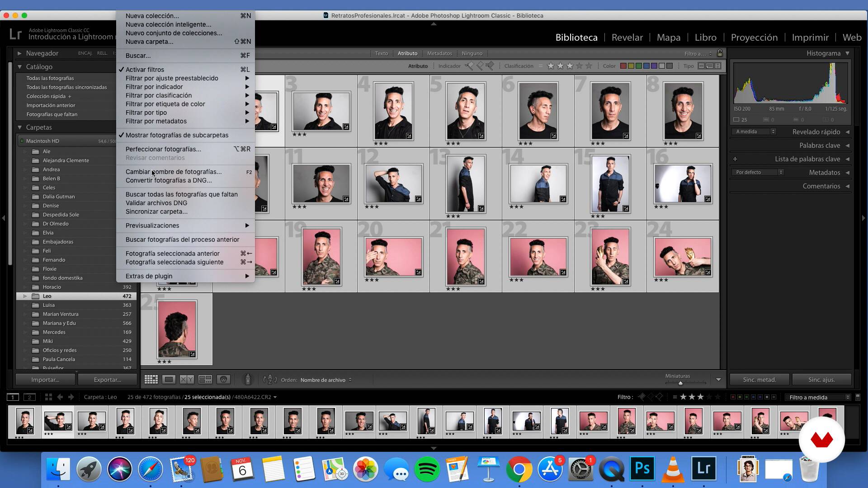
Task: Launch Spotify from the Dock
Action: [x=427, y=469]
